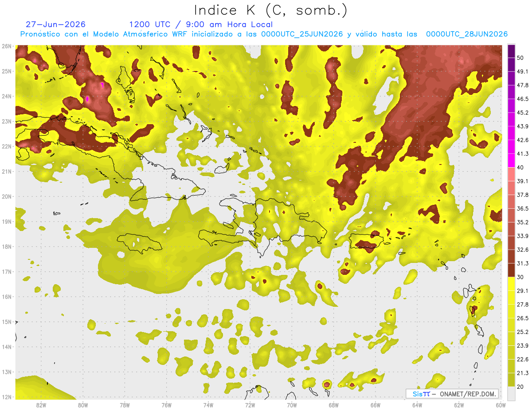This screenshot has height=411, width=532.
Task: Click the "27.8" colorbar value
Action: pos(523,304)
